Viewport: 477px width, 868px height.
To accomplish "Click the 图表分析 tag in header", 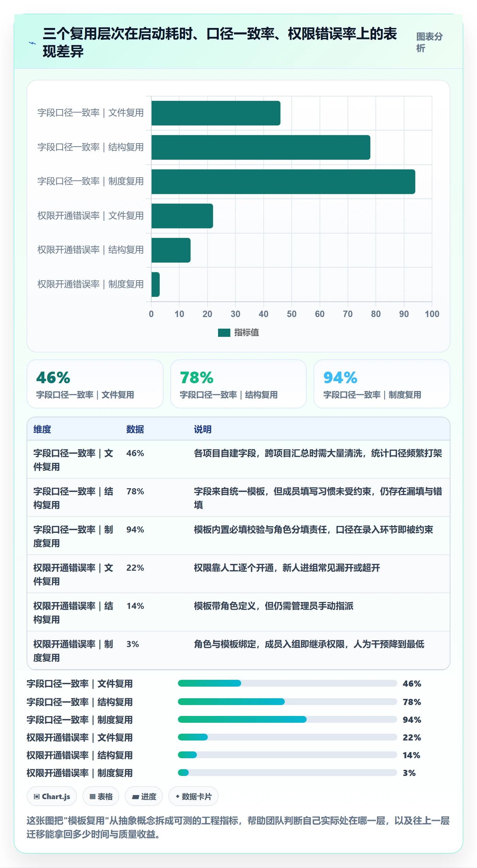I will coord(429,42).
